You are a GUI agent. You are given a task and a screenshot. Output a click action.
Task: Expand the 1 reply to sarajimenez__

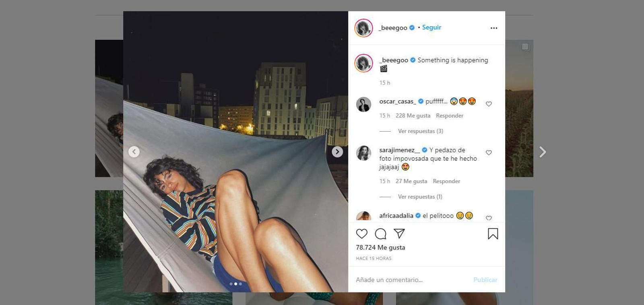tap(420, 197)
